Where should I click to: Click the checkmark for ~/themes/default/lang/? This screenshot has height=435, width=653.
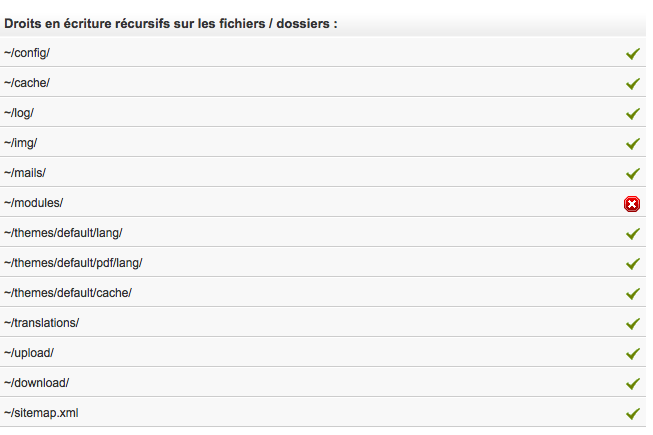[x=633, y=234]
